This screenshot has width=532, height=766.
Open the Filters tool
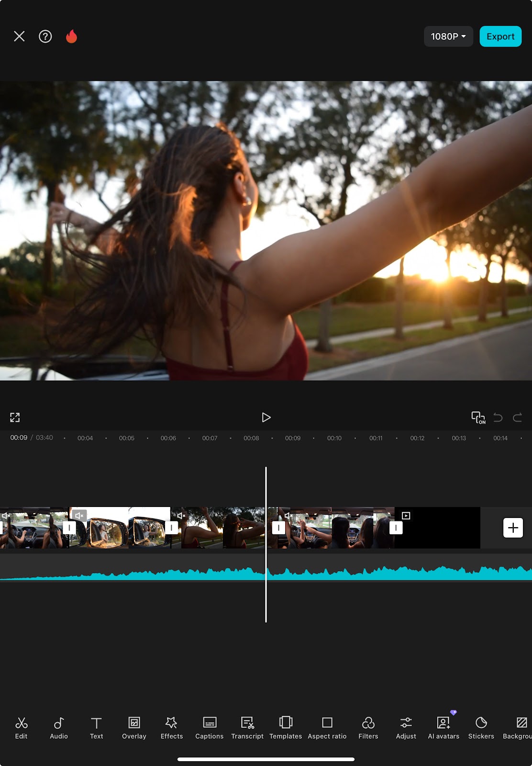368,728
